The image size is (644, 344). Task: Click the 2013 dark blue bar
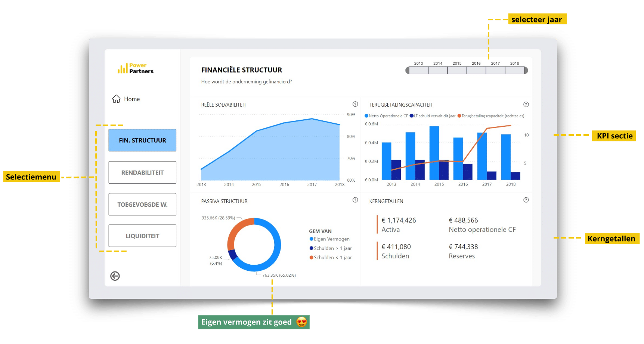coord(396,170)
